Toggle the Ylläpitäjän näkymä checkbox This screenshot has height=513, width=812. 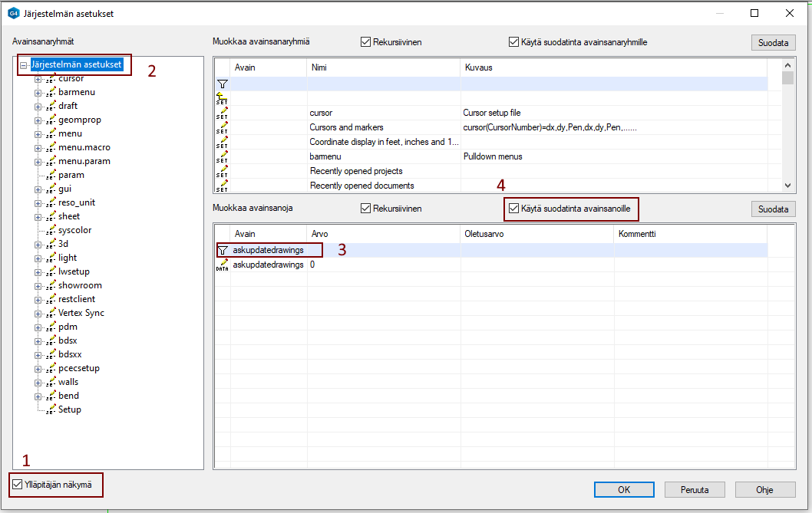coord(18,484)
